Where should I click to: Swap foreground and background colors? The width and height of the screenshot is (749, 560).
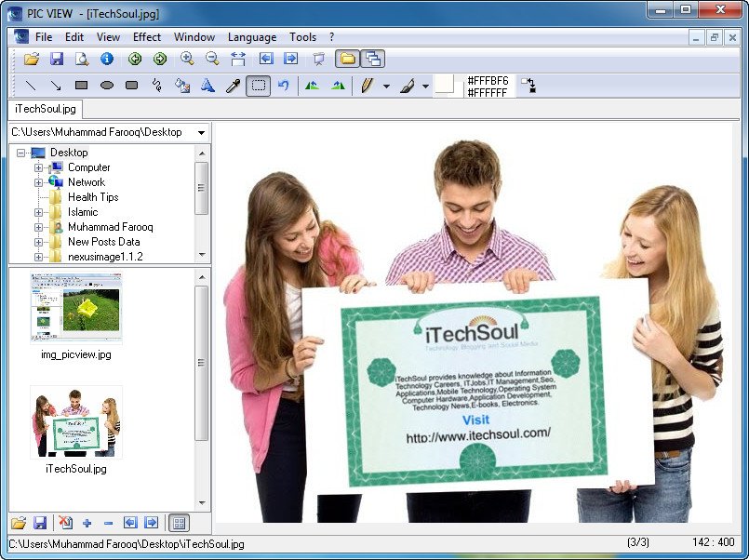point(528,86)
